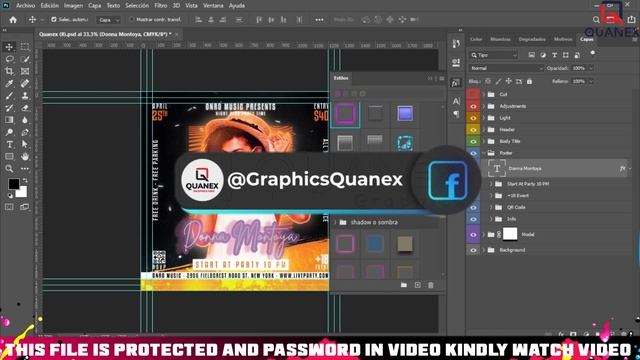Open the Tipo layer filter dropdown
Screen dimensions: 640x360
(x=493, y=55)
